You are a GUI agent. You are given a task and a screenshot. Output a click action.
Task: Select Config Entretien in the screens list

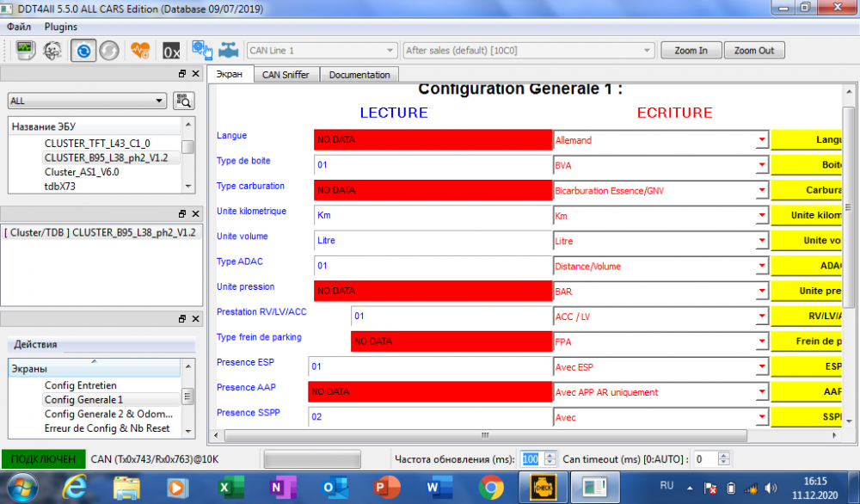coord(81,385)
